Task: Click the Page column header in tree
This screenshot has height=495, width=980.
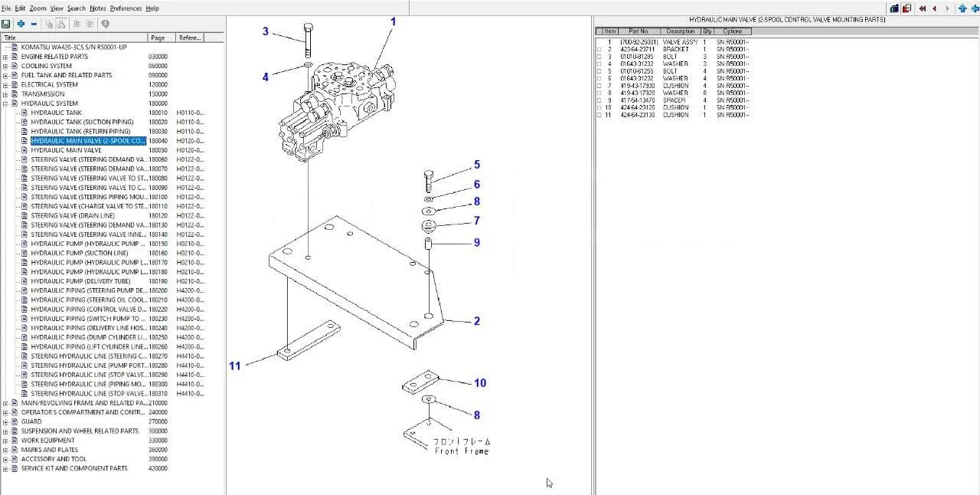Action: [x=162, y=38]
